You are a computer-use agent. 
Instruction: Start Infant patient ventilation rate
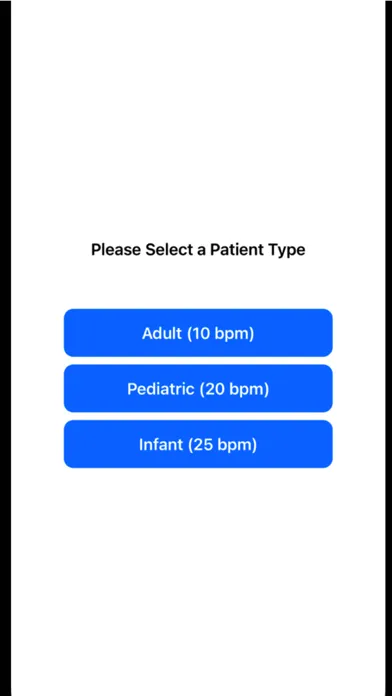(198, 444)
